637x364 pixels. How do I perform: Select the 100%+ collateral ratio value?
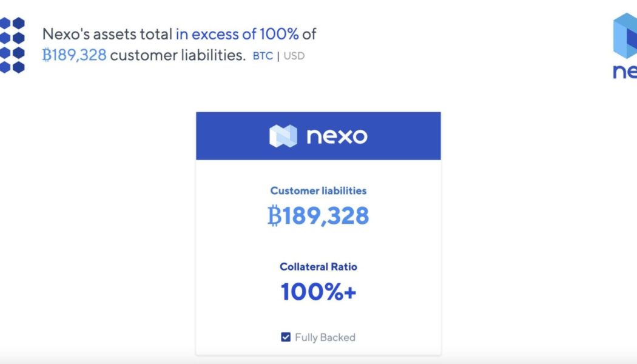point(318,292)
